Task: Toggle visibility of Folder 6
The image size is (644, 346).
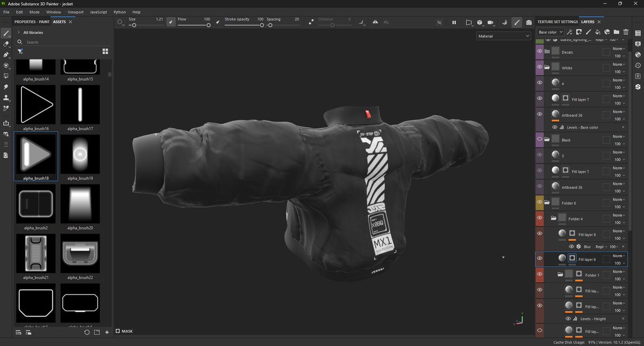Action: [540, 202]
